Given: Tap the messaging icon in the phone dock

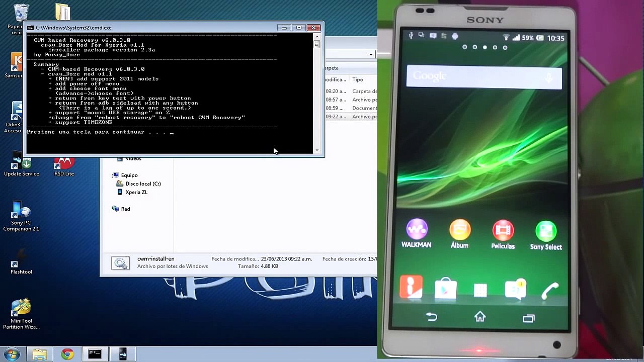Looking at the screenshot, I should point(516,290).
